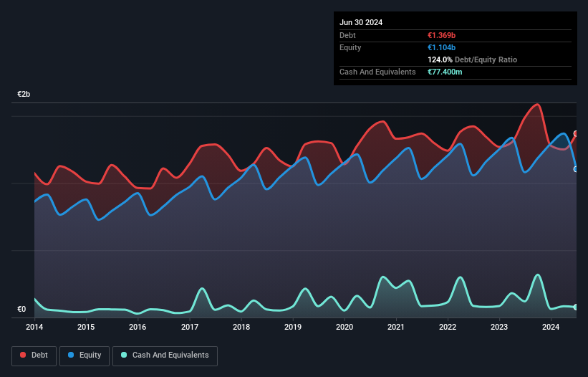Image resolution: width=588 pixels, height=377 pixels.
Task: Click the Debt row label in tooltip
Action: point(347,35)
